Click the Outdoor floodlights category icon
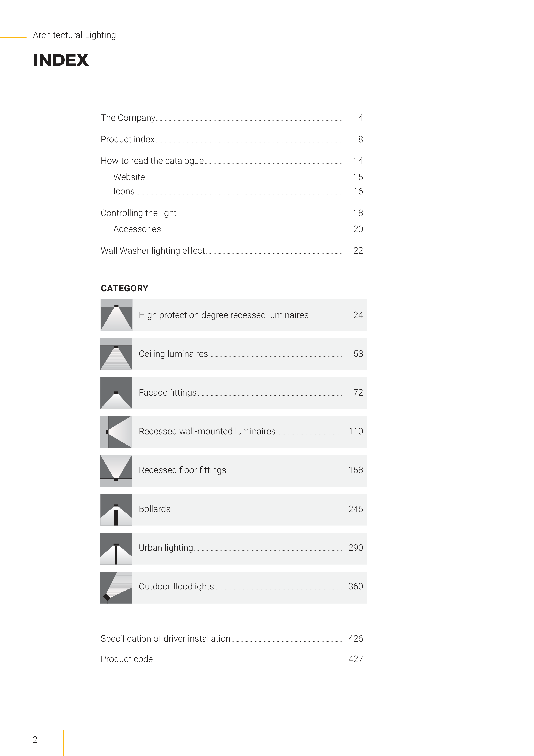The image size is (534, 756). pos(116,587)
